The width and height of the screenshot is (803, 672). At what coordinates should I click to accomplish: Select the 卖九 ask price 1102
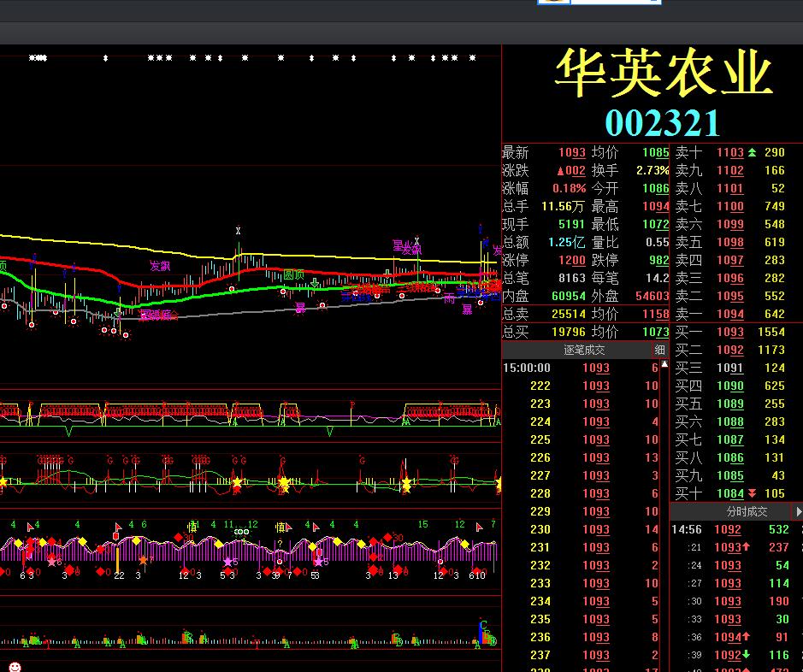[729, 170]
